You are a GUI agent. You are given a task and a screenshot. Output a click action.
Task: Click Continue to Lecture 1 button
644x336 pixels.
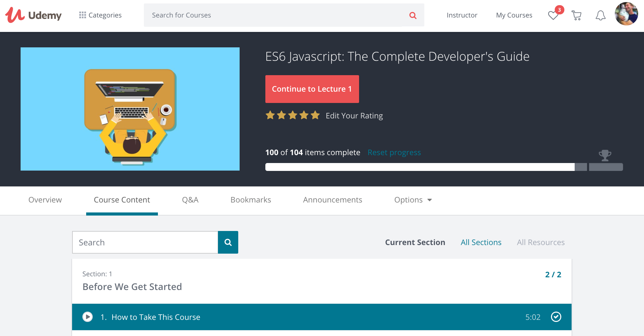click(312, 89)
